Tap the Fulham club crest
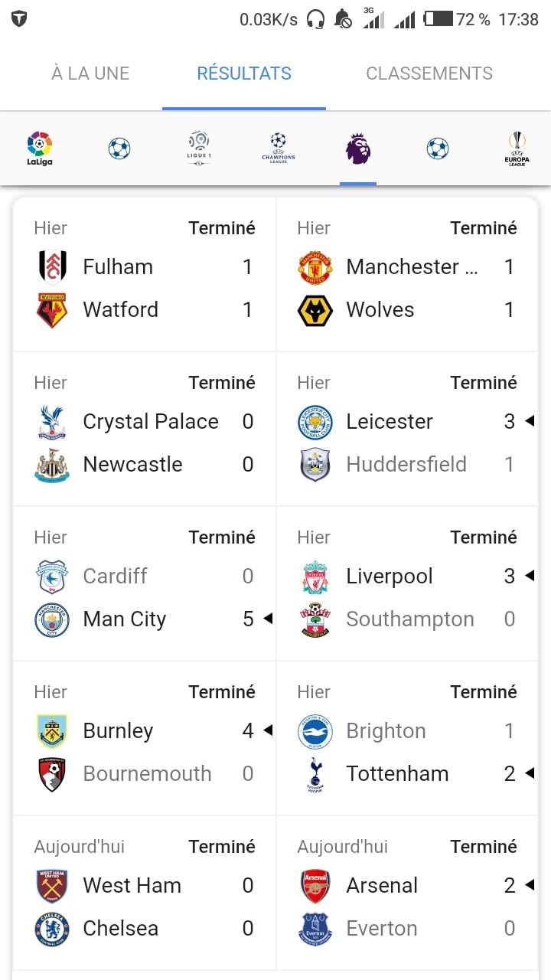This screenshot has height=980, width=551. point(52,267)
